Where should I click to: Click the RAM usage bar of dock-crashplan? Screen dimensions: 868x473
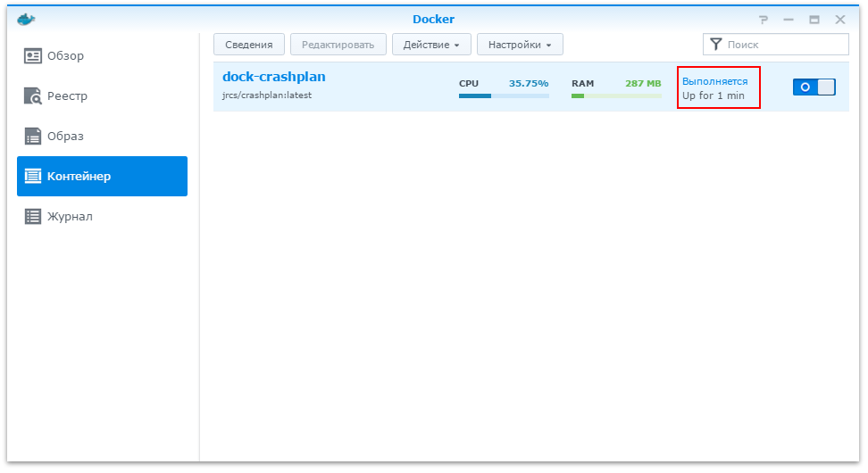pos(616,95)
